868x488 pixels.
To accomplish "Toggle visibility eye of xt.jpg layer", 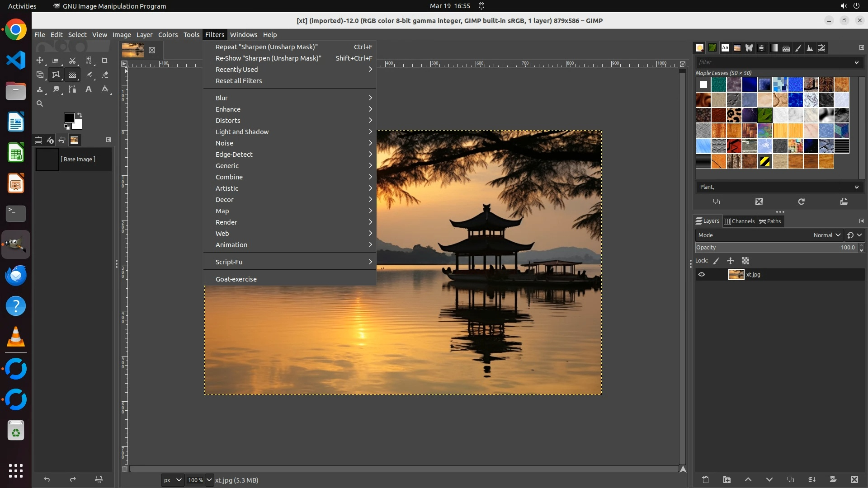I will pyautogui.click(x=702, y=274).
